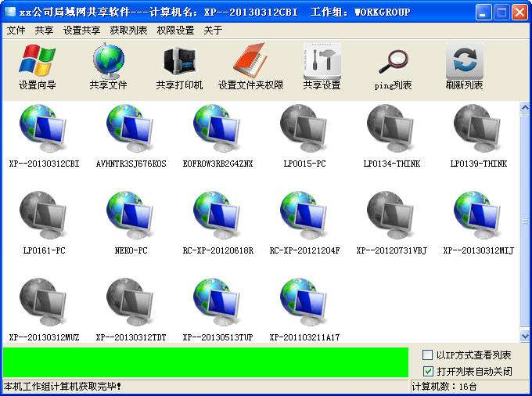The image size is (532, 396).
Task: Click the scrollbar up arrow
Action: (525, 108)
